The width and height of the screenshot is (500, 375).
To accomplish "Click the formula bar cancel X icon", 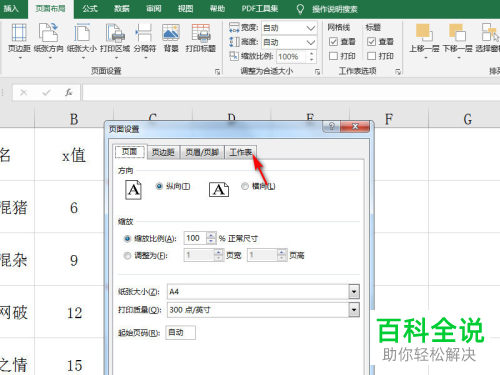I will (x=24, y=92).
